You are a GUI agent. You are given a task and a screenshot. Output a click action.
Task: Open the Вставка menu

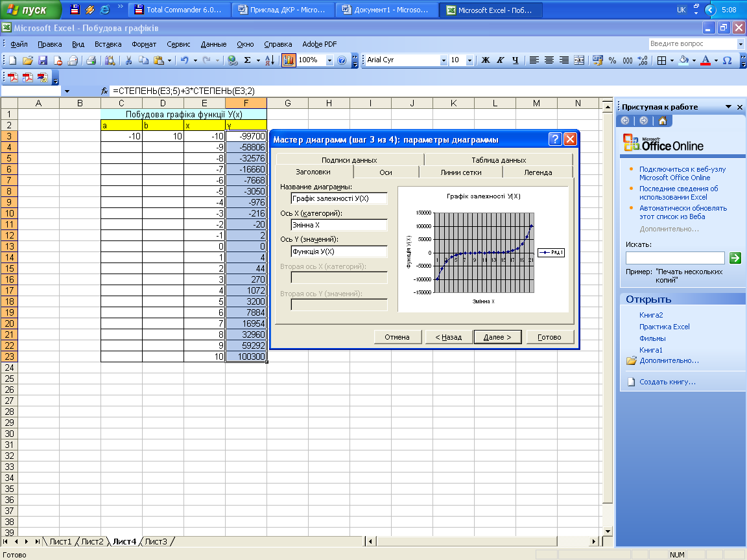(108, 44)
